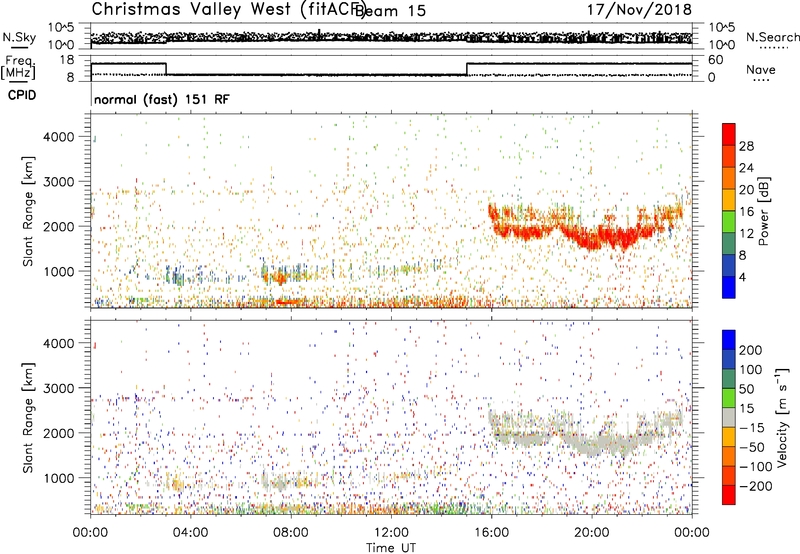Click the 'Velocity [m s-1]' color bar label
Screen dimensions: 800x554
click(781, 417)
